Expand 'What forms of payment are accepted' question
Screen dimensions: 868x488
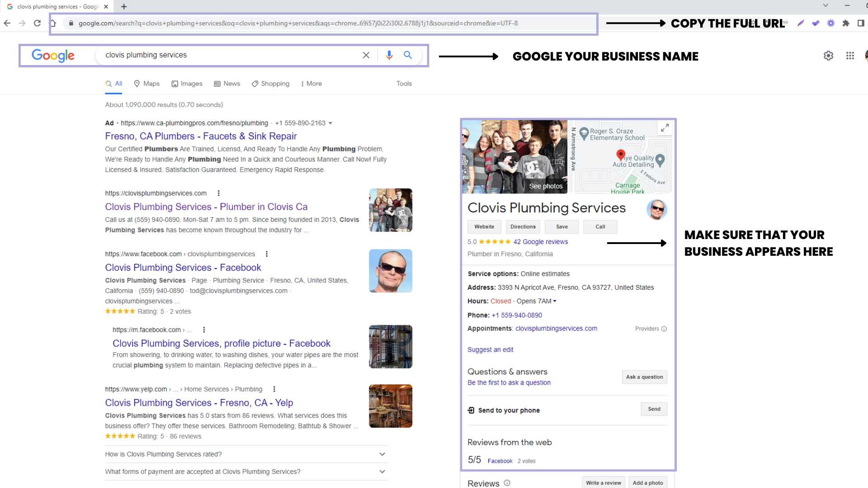[382, 471]
